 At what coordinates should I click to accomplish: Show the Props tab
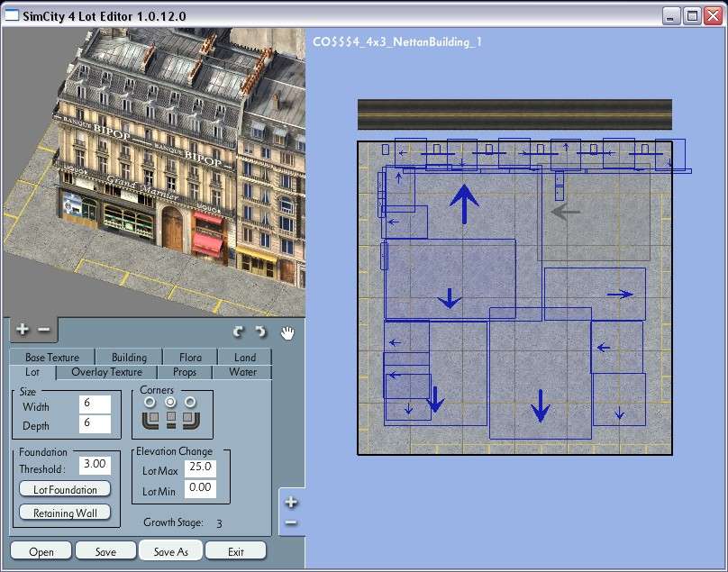185,372
